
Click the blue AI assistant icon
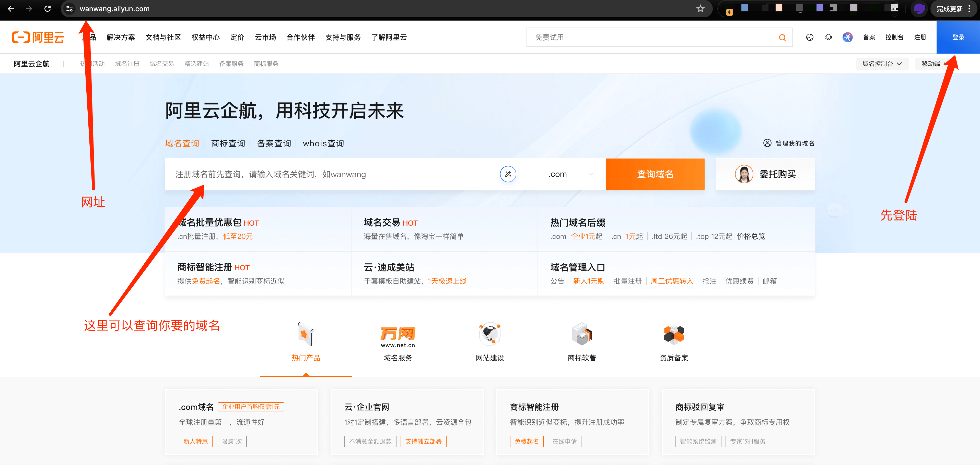847,37
